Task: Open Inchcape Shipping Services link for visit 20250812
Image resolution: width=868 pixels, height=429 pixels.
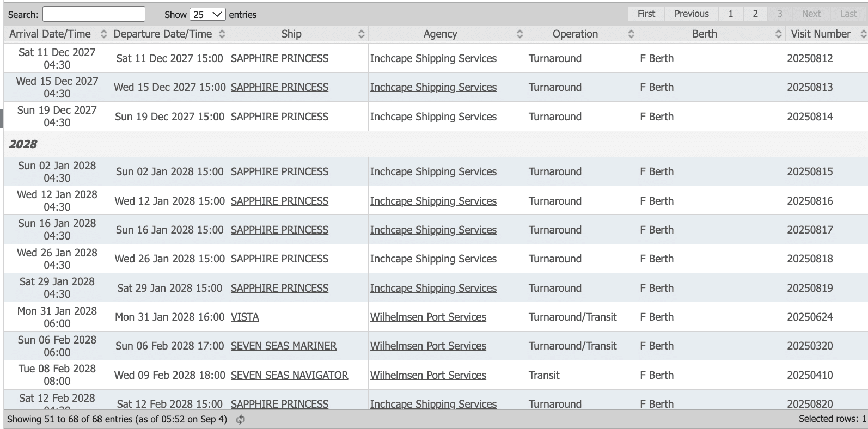Action: (433, 58)
